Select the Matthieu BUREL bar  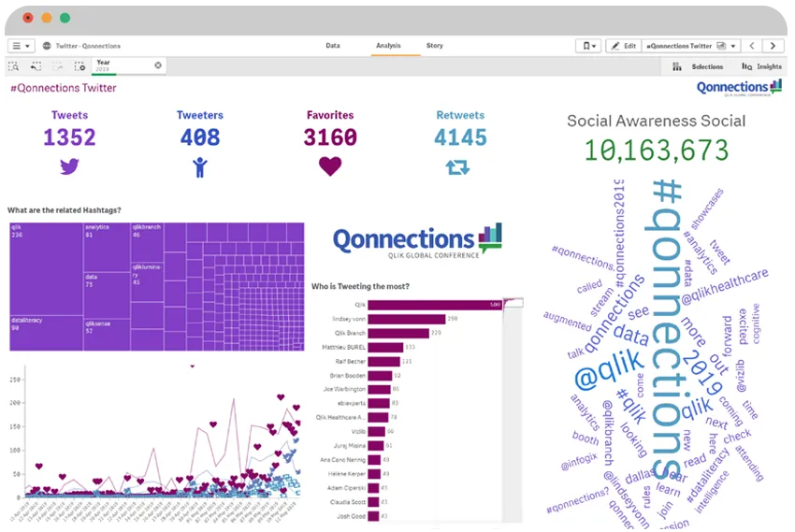(x=385, y=348)
